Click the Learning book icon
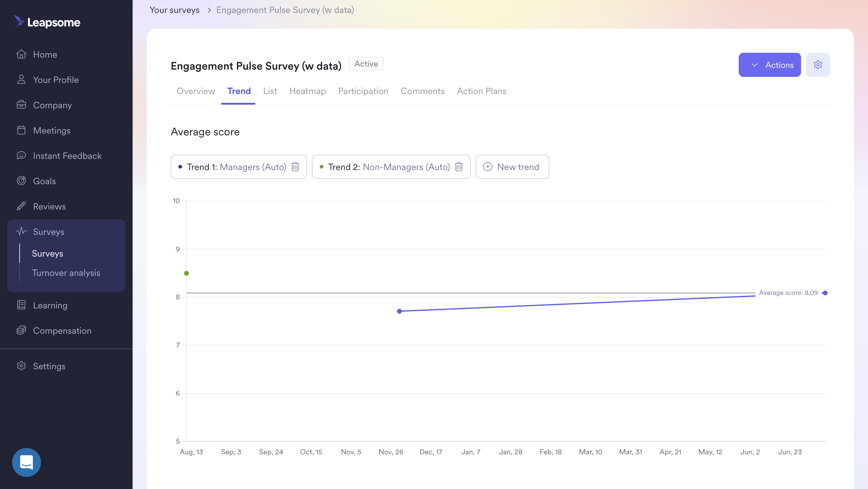Viewport: 868px width, 489px height. [x=21, y=305]
